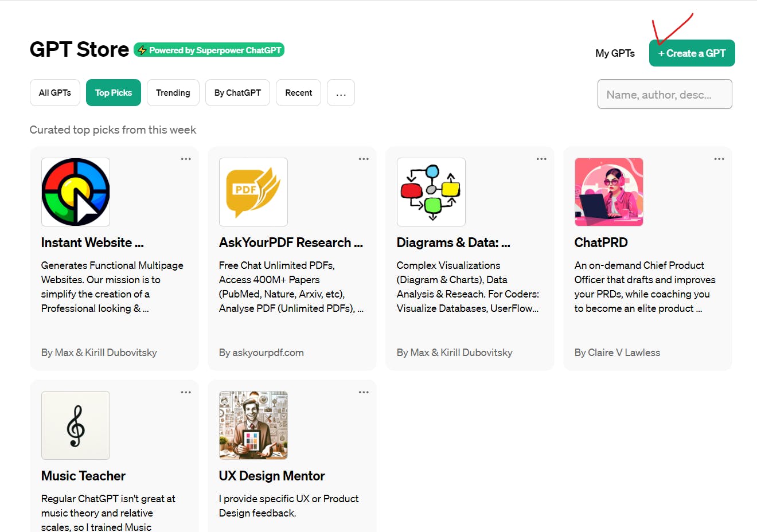This screenshot has width=757, height=532.
Task: Switch to the All GPTs tab
Action: 55,93
